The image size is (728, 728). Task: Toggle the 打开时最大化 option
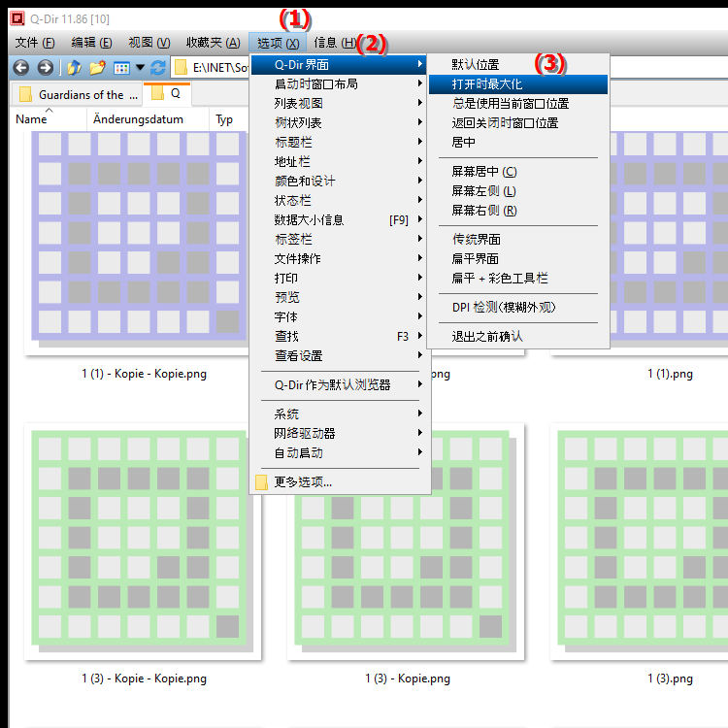[x=518, y=84]
